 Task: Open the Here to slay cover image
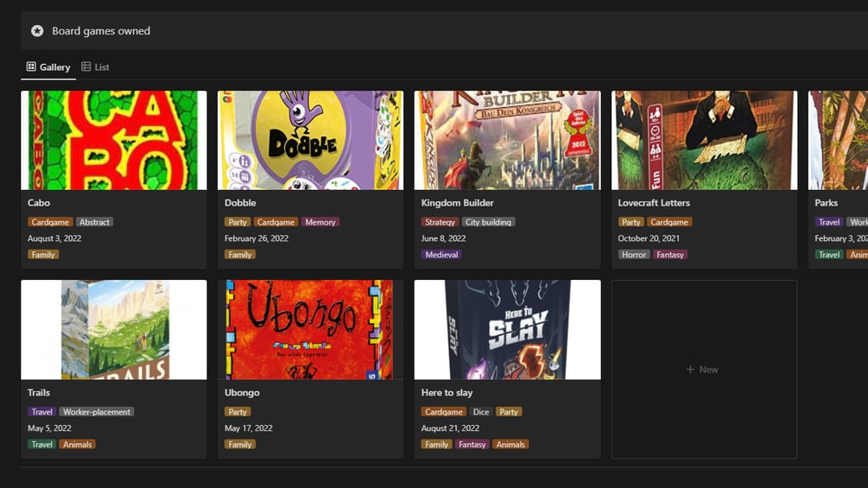pyautogui.click(x=508, y=330)
